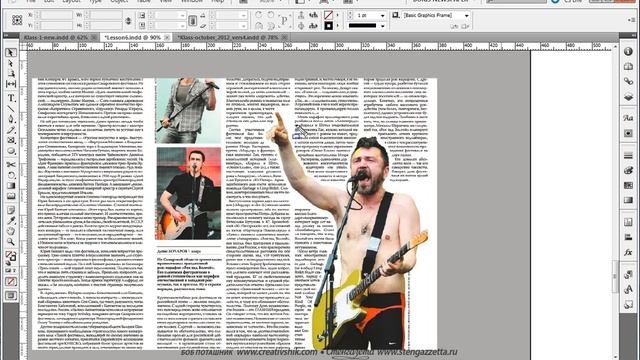
Task: Toggle formatting affects text T button
Action: [14, 270]
